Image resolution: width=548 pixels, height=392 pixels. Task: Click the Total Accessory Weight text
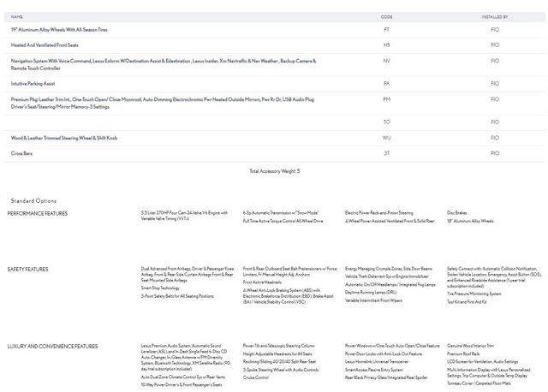(273, 171)
